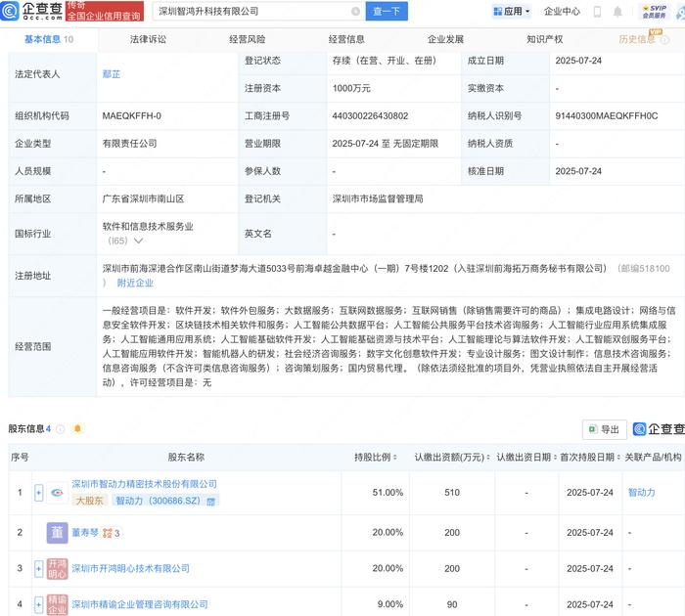Click 深圳市市场监督管理局 registrar text
Image resolution: width=685 pixels, height=616 pixels.
378,199
